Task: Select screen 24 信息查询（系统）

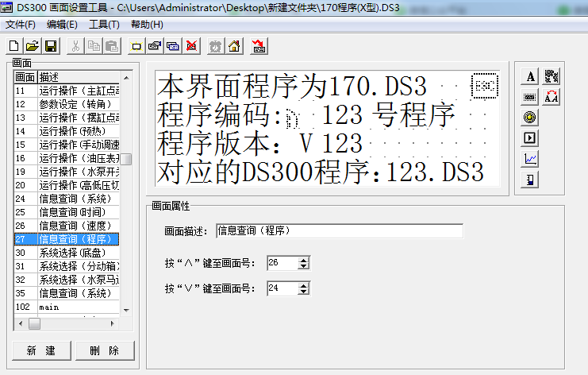Action: 67,199
